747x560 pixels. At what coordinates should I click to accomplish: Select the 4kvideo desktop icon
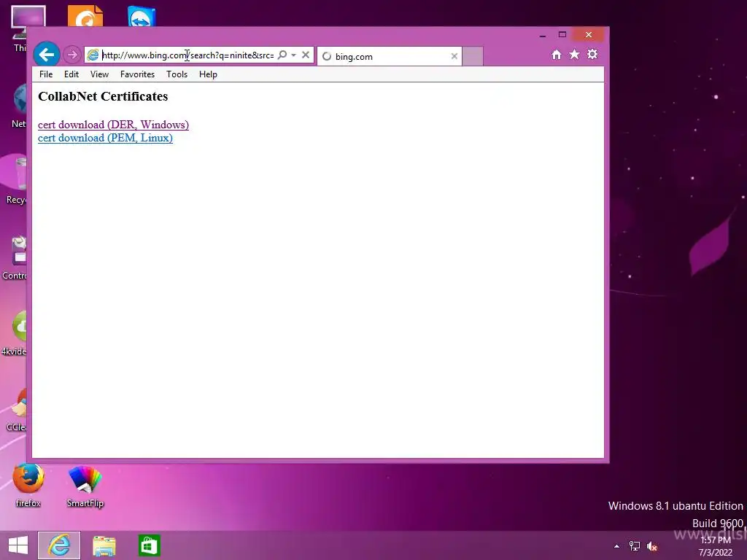(x=15, y=333)
